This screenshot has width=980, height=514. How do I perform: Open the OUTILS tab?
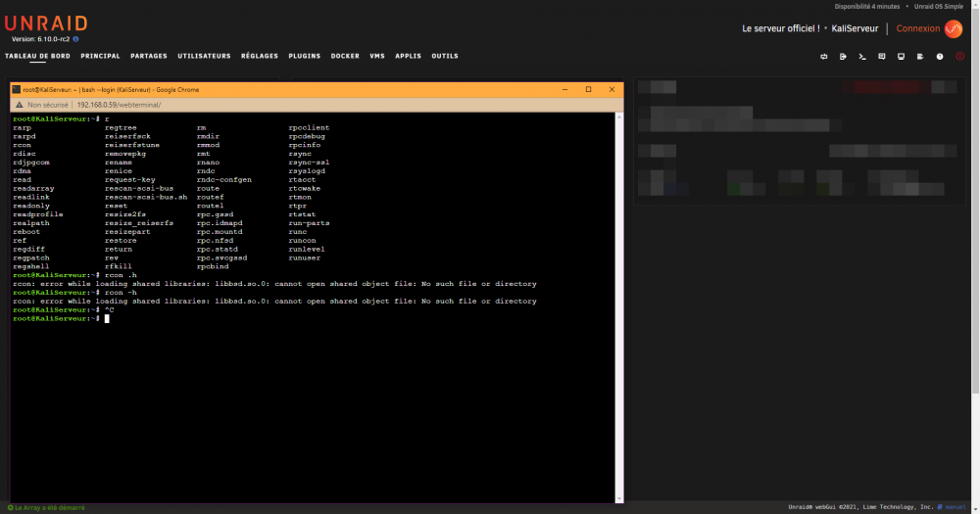(x=445, y=56)
